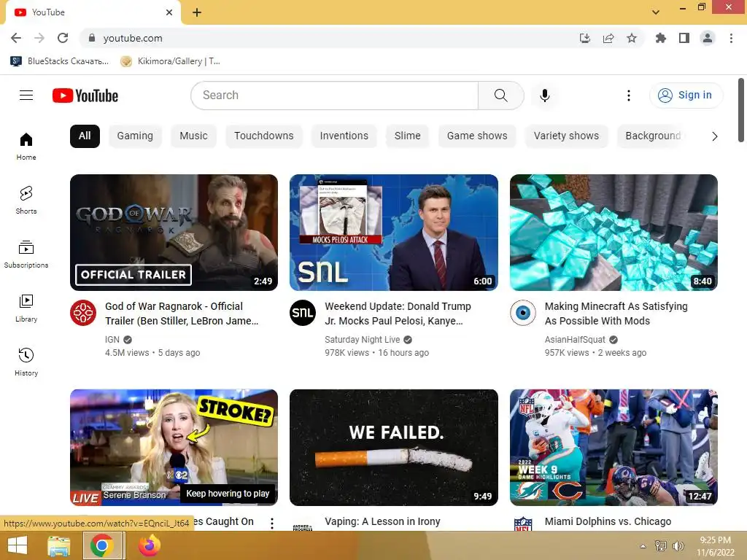Go to Home in sidebar

pyautogui.click(x=26, y=146)
